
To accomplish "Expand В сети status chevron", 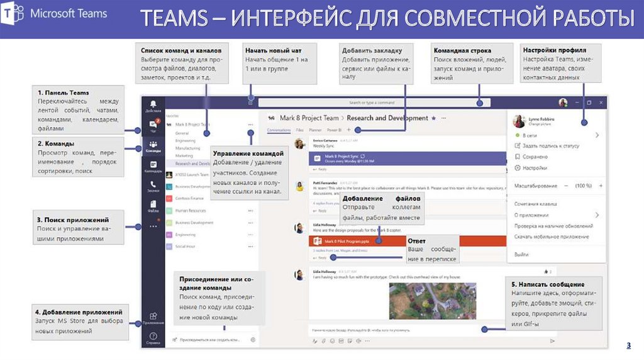I will pyautogui.click(x=597, y=135).
